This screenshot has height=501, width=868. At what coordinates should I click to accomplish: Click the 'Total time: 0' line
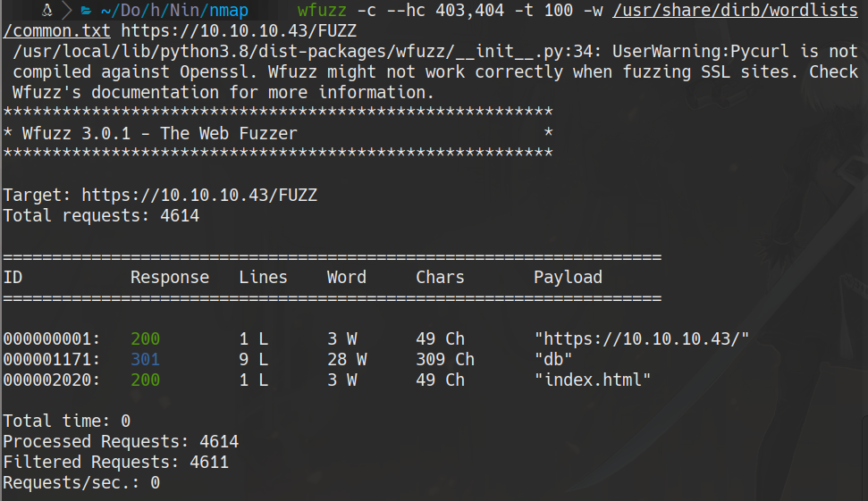pyautogui.click(x=66, y=422)
